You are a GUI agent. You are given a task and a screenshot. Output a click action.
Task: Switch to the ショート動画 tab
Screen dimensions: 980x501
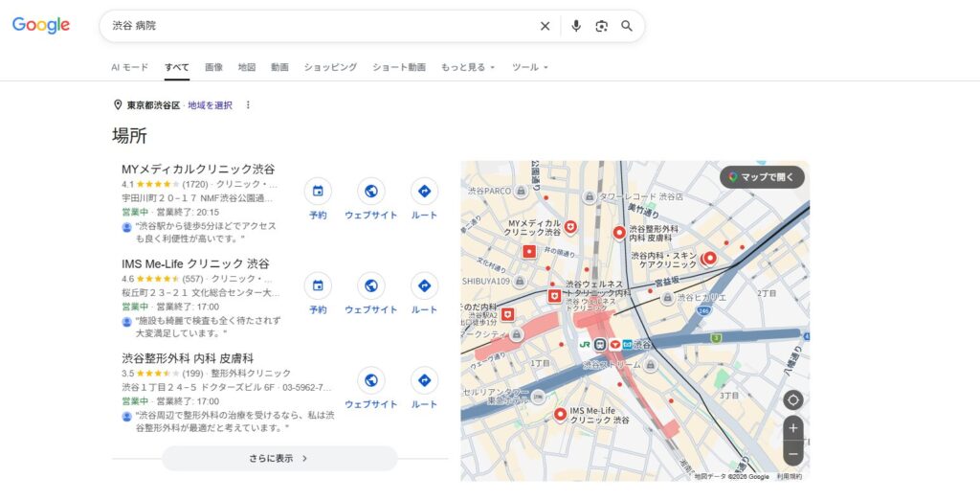pyautogui.click(x=399, y=67)
